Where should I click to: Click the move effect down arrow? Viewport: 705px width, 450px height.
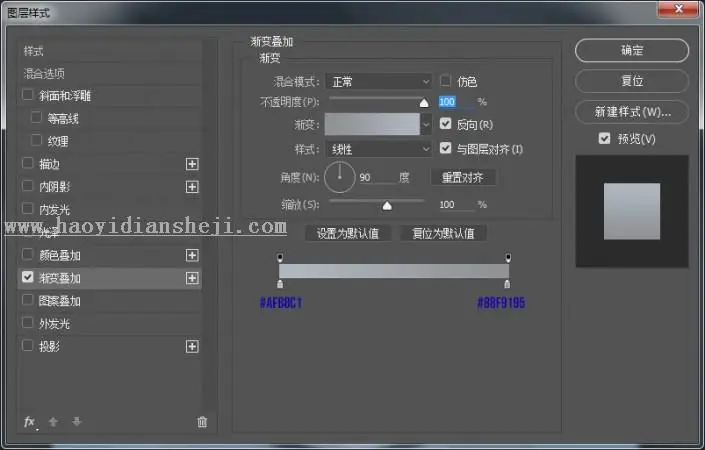point(76,422)
